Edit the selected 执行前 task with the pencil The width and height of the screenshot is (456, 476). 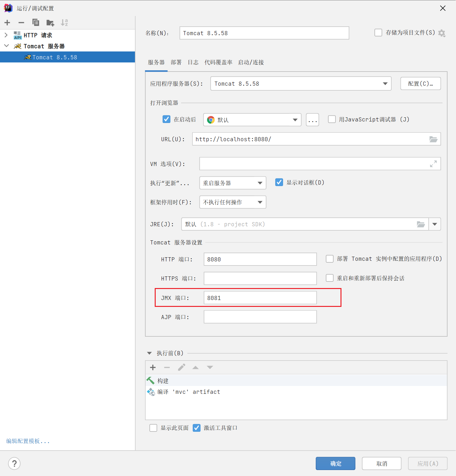pos(181,367)
